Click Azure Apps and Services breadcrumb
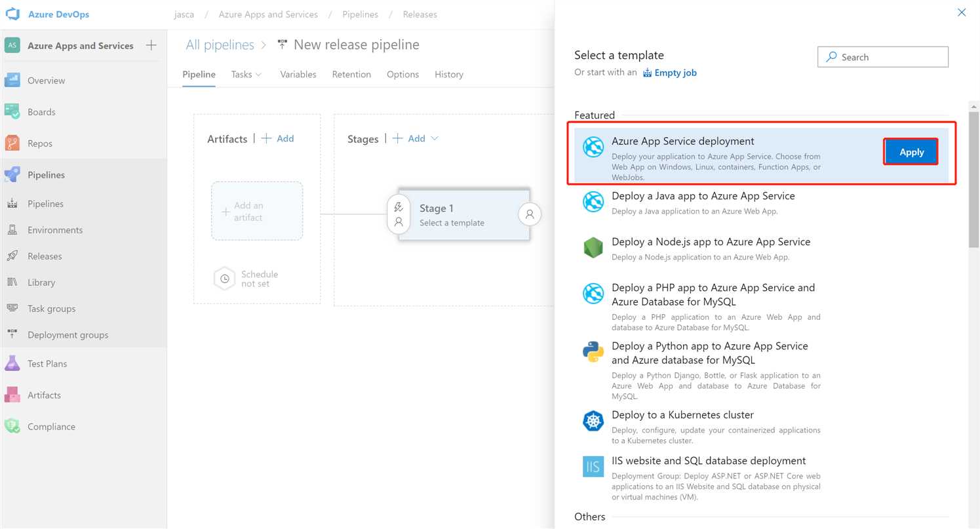This screenshot has height=529, width=980. click(268, 14)
